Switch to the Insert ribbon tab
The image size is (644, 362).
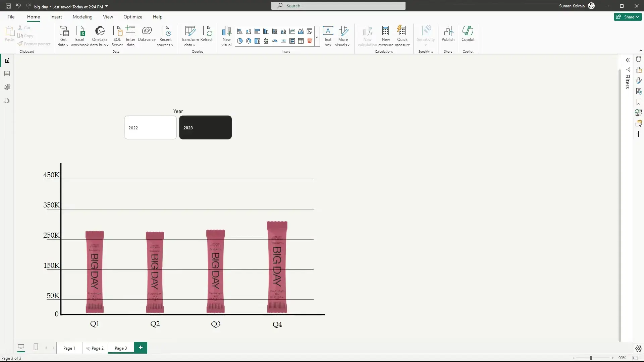click(x=56, y=17)
